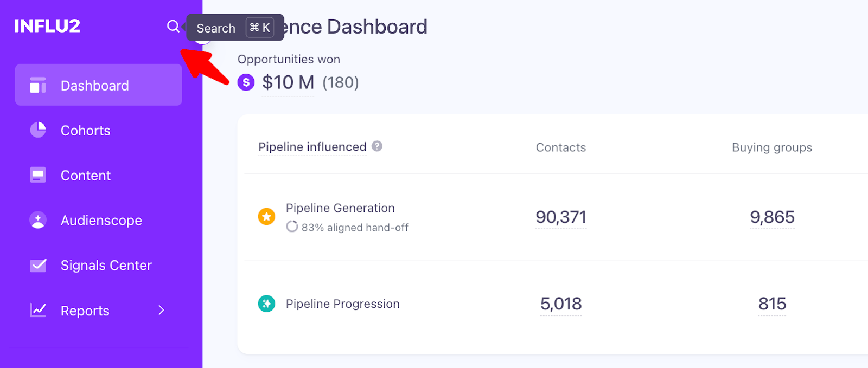Select the Signals Center checkmark icon
Viewport: 868px width, 368px height.
click(37, 265)
